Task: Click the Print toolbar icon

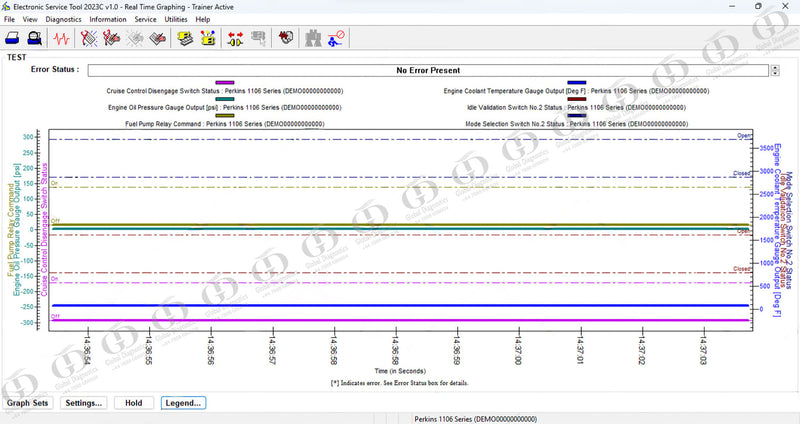Action: [12, 38]
